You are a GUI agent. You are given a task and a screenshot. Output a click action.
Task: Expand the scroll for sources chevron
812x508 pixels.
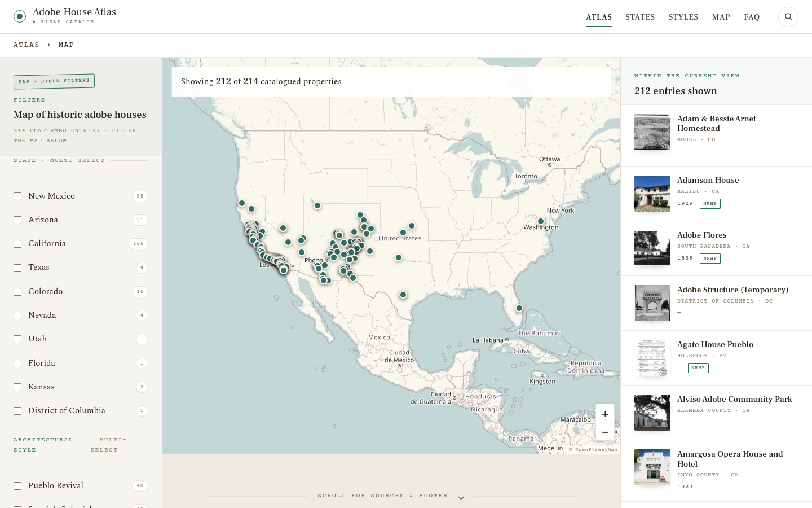[x=461, y=497]
